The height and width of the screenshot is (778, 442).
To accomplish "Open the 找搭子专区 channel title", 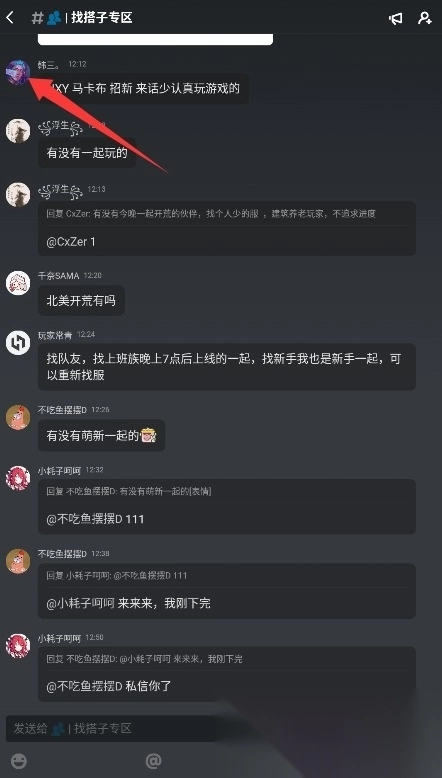I will tap(102, 18).
